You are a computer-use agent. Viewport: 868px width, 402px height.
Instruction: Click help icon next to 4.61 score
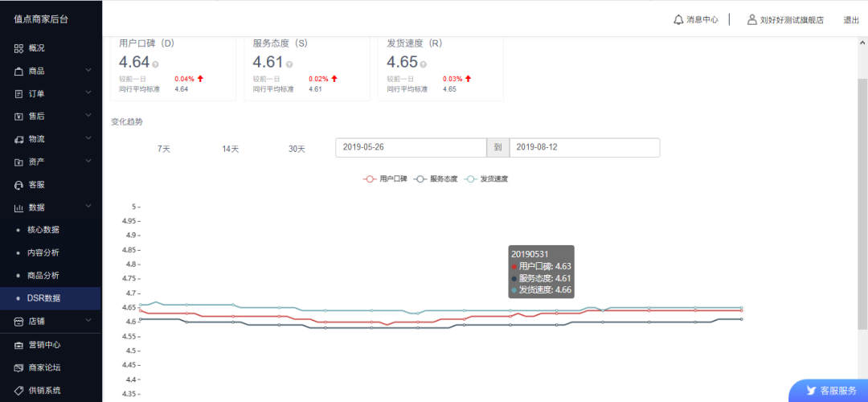pyautogui.click(x=289, y=64)
